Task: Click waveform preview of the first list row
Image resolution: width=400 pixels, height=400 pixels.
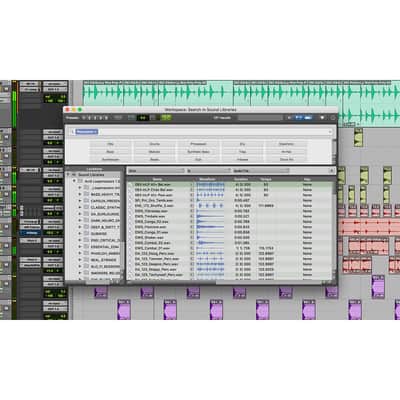Action: [x=211, y=184]
